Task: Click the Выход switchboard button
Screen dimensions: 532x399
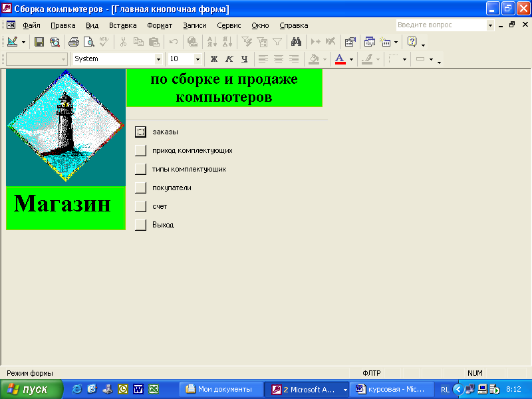Action: click(140, 225)
